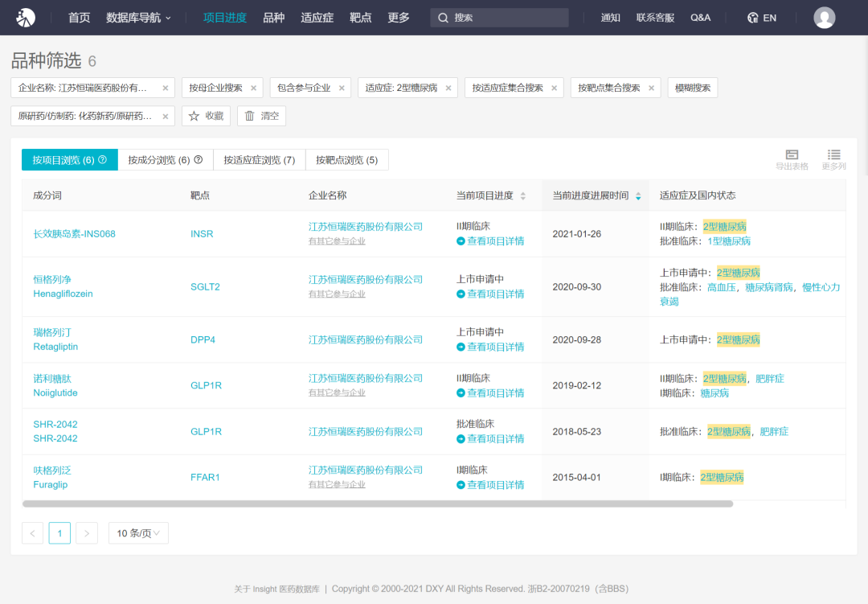
Task: Switch to 按适应症浏览 (7) tab
Action: coord(259,159)
